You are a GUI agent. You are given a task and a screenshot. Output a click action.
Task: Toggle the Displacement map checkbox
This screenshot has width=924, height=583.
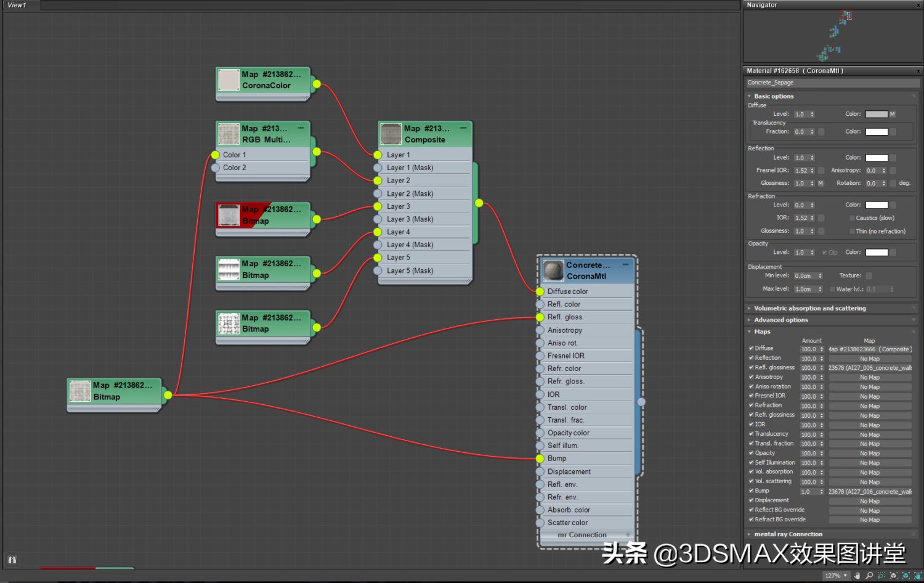tap(751, 500)
